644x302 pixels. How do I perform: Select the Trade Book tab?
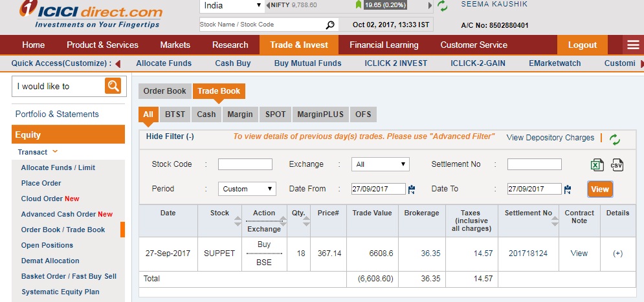point(219,91)
